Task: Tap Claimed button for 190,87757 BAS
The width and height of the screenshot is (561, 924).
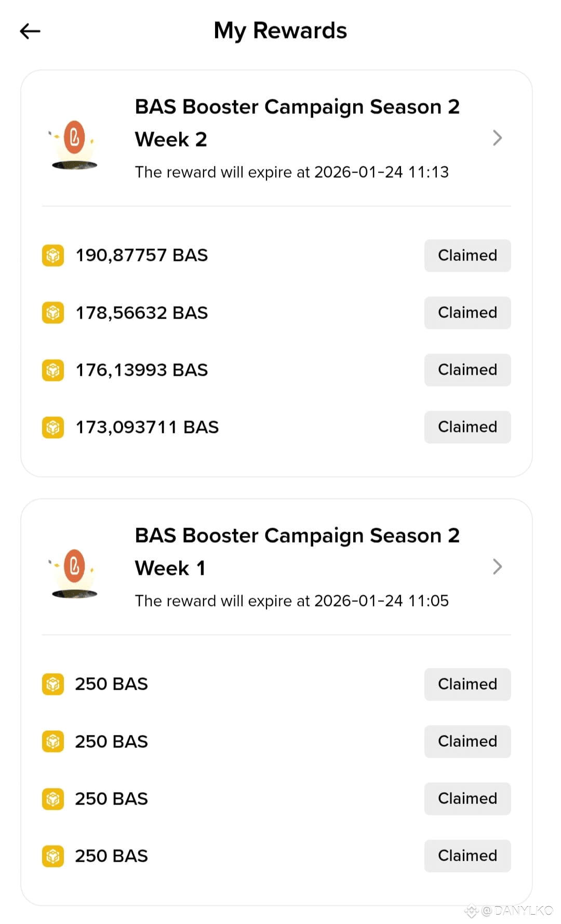Action: [468, 256]
